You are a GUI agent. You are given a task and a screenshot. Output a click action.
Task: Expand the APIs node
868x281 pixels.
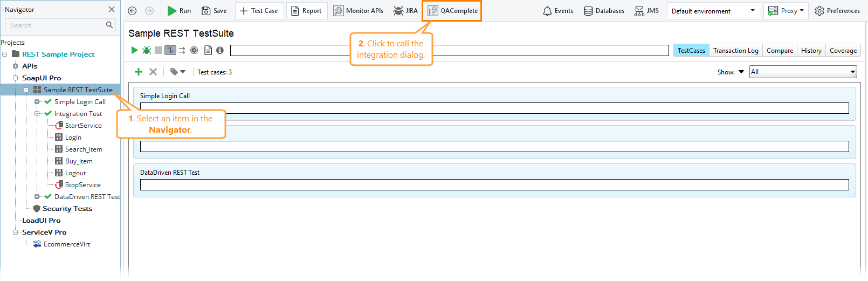(16, 66)
